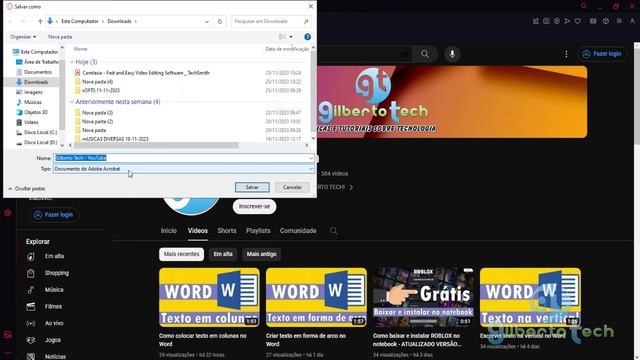The image size is (640, 360).
Task: Collapse folders with Ocultar pastas
Action: 27,189
